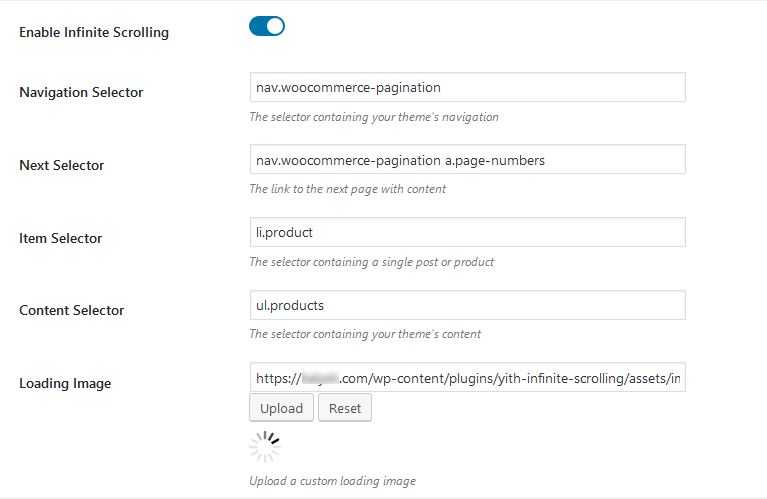Click into the Item Selector field
The height and width of the screenshot is (499, 767).
(x=468, y=232)
